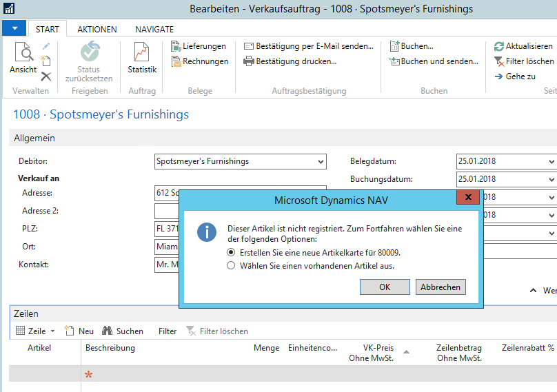
Task: Click Abbrechen in the dialog
Action: click(x=440, y=287)
